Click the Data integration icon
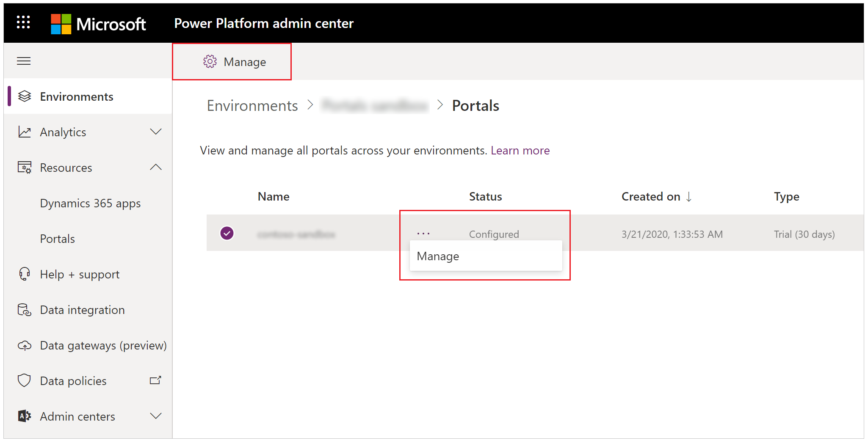Screen dimensions: 868x443 pos(25,310)
